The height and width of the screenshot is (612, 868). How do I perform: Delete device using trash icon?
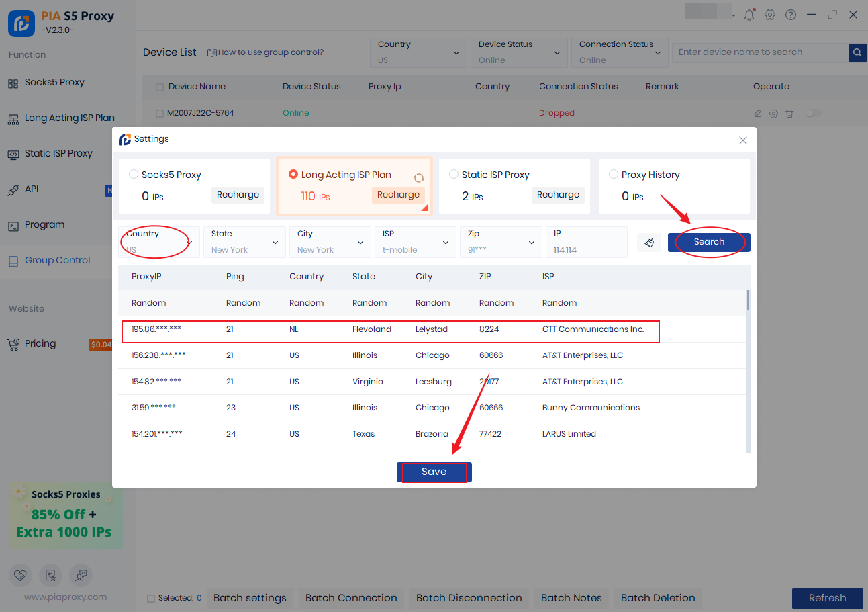pyautogui.click(x=789, y=114)
